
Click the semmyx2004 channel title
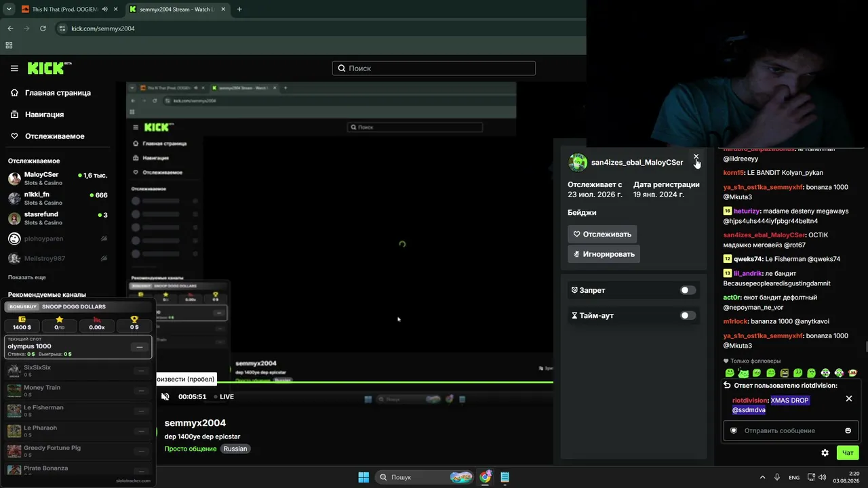(195, 423)
